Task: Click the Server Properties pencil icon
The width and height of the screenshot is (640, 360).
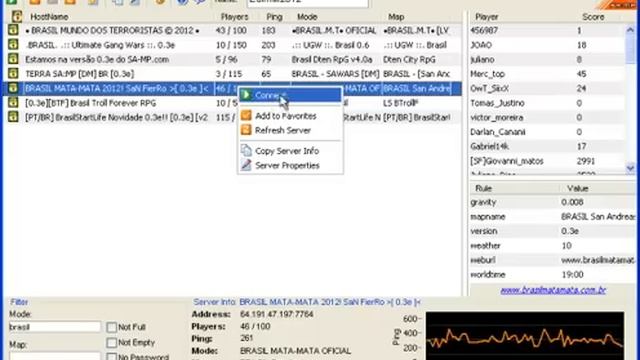Action: 246,165
